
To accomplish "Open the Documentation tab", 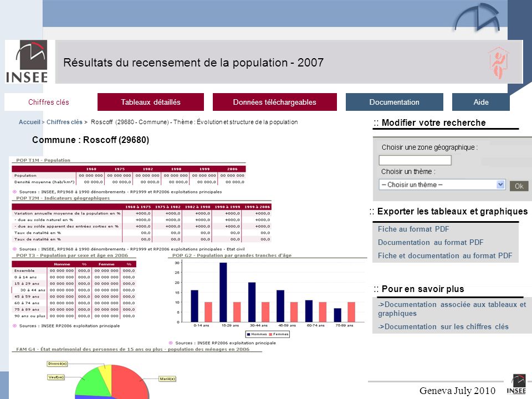I will 394,102.
